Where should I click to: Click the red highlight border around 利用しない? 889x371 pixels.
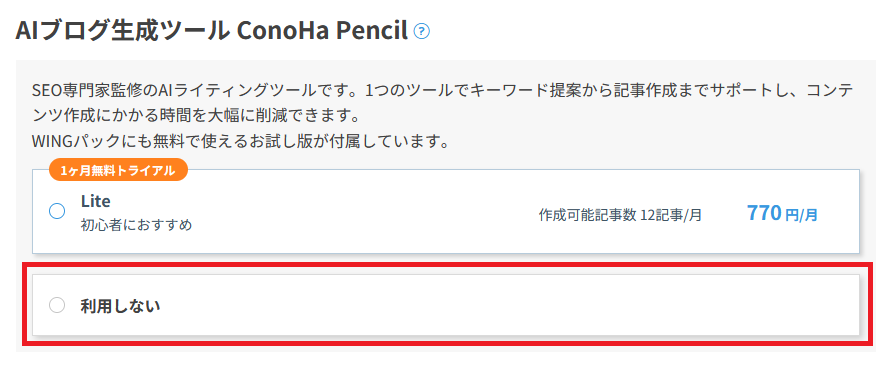tap(447, 265)
